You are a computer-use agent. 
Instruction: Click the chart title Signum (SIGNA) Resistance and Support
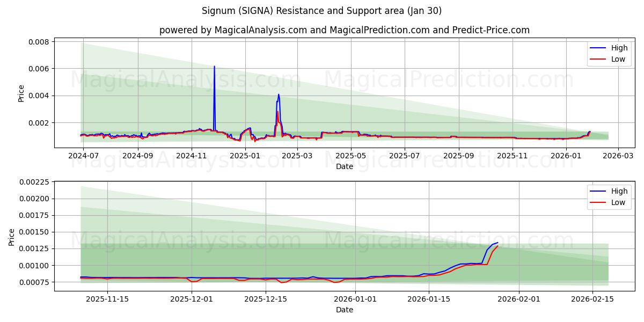pyautogui.click(x=322, y=11)
